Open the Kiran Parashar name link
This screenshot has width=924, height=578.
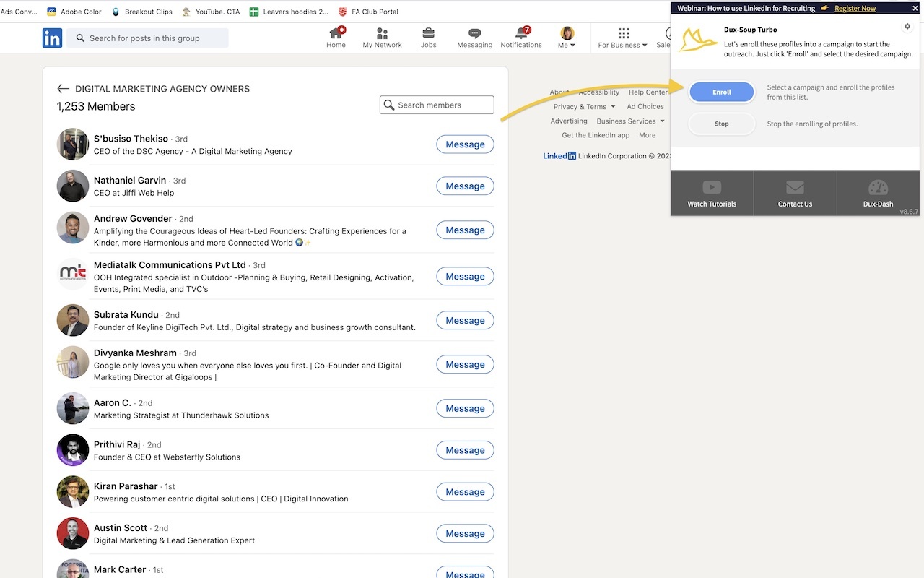(126, 486)
